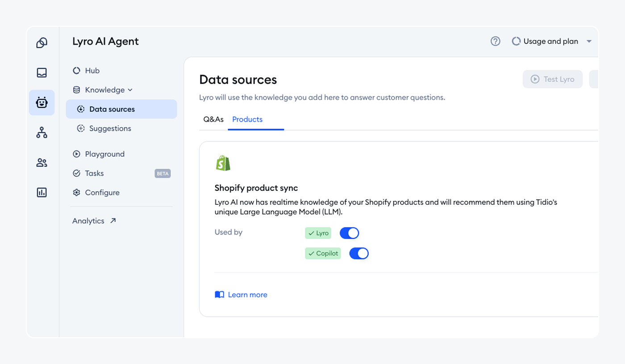Click the Usage and plan ring icon
This screenshot has width=625, height=364.
(x=516, y=41)
